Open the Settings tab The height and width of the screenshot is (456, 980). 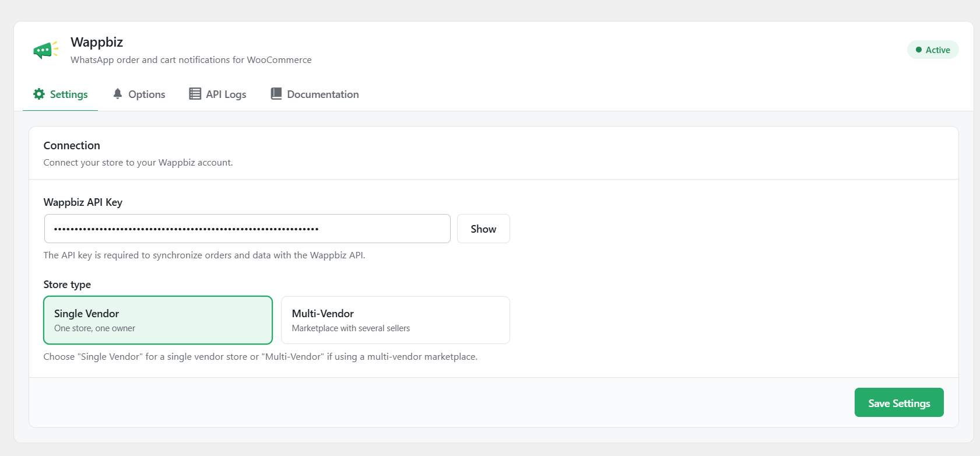point(60,94)
